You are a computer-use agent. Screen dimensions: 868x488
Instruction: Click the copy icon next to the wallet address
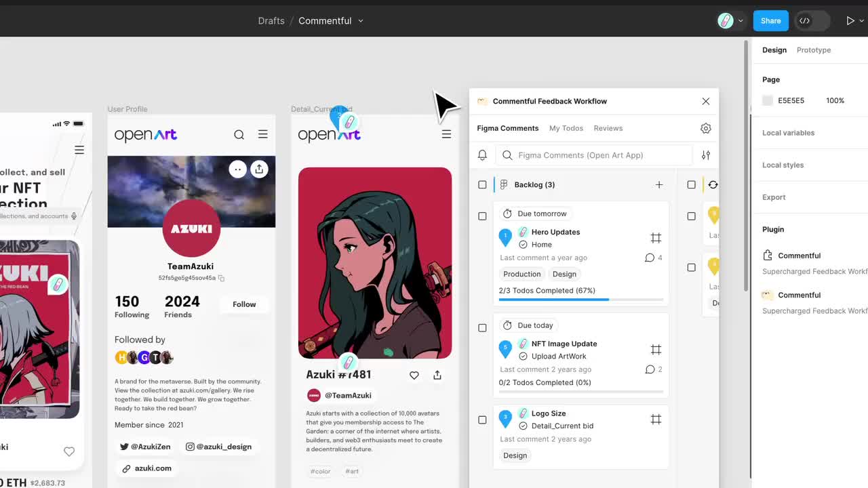(x=221, y=278)
